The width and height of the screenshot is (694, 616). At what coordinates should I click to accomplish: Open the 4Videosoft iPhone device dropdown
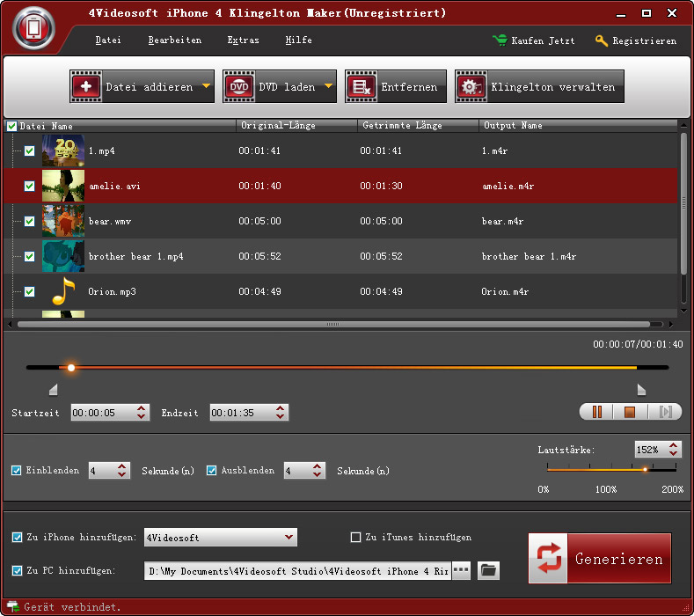pyautogui.click(x=220, y=537)
